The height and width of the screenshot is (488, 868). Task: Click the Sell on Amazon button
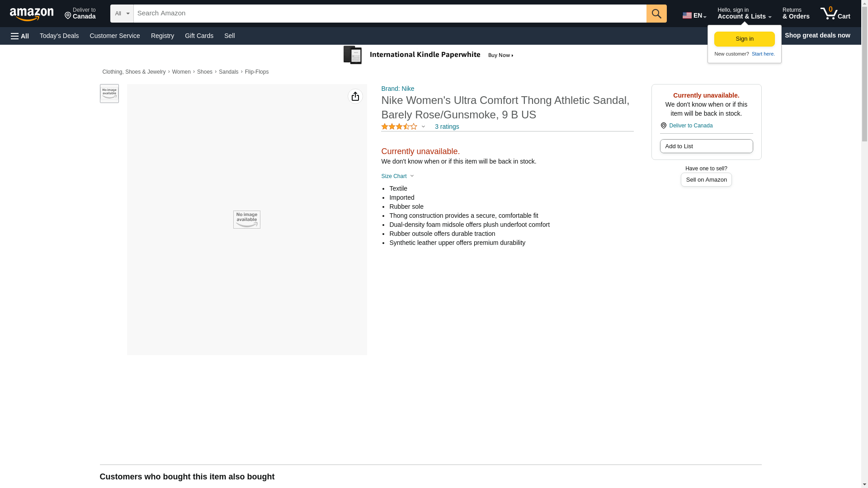[706, 180]
